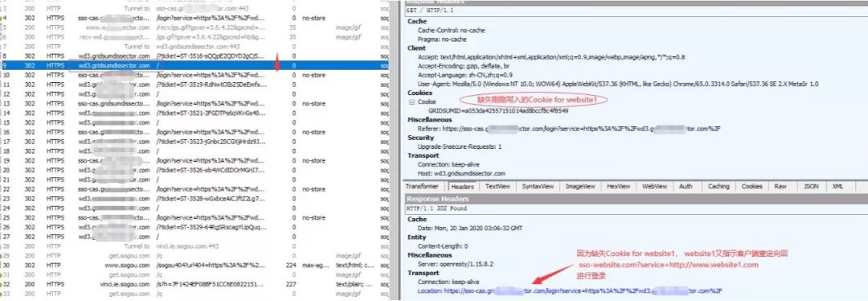Click the Referer request header line
This screenshot has width=868, height=301.
(x=569, y=129)
